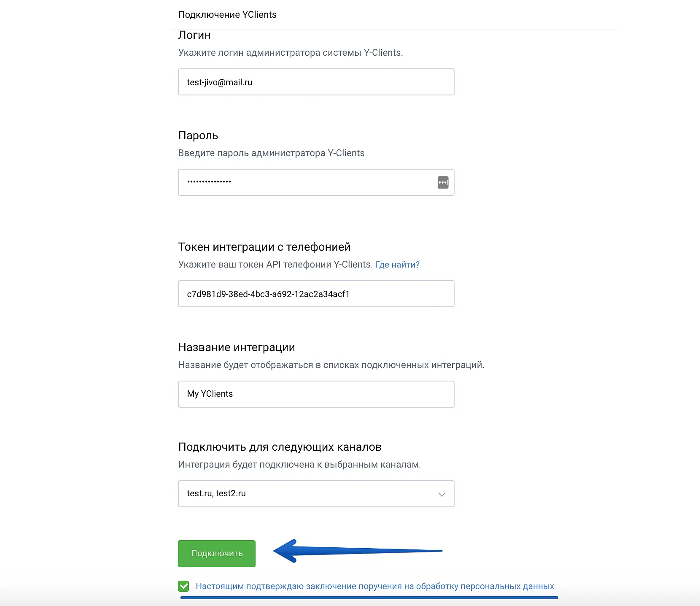The image size is (700, 606).
Task: Click the chevron arrow in channels selector
Action: click(x=442, y=494)
